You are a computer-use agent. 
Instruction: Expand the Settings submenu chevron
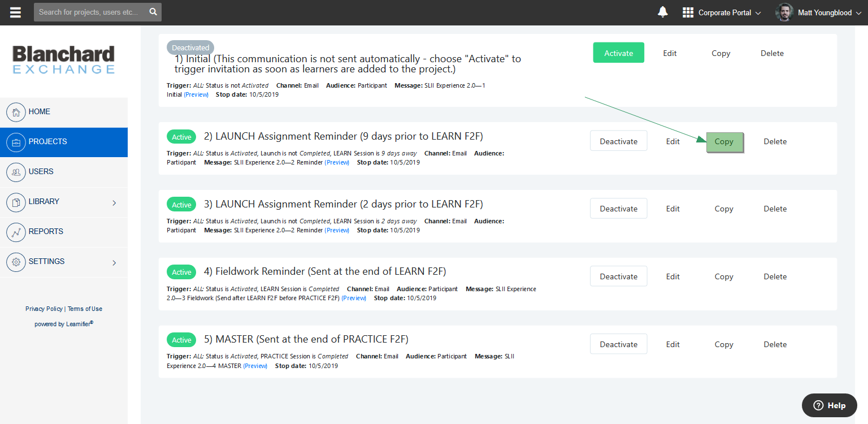[114, 262]
